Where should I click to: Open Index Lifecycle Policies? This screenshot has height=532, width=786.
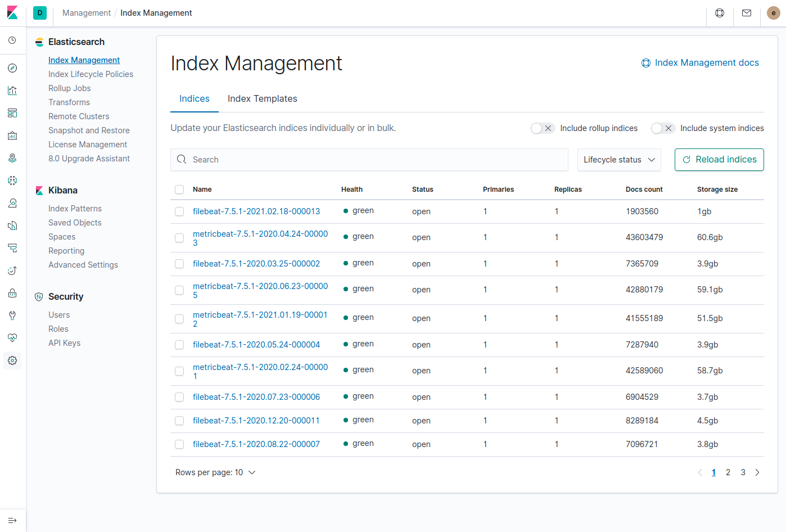tap(91, 74)
